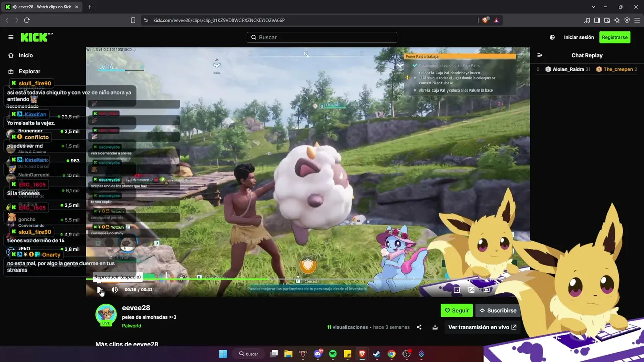This screenshot has width=644, height=362.
Task: Open Spotify from the taskbar
Action: tap(333, 354)
